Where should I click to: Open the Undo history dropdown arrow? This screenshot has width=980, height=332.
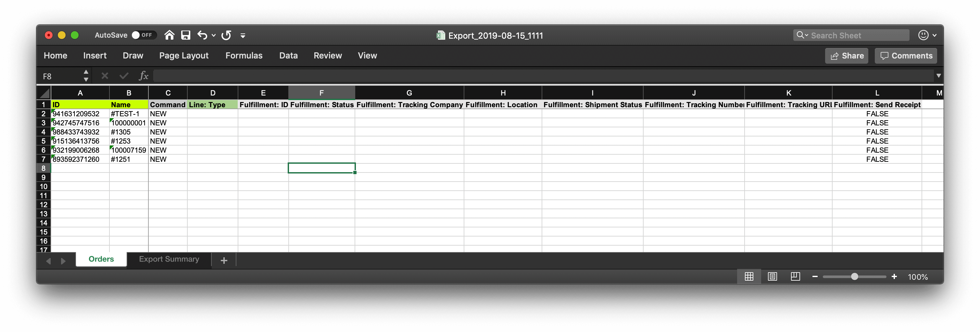(214, 35)
